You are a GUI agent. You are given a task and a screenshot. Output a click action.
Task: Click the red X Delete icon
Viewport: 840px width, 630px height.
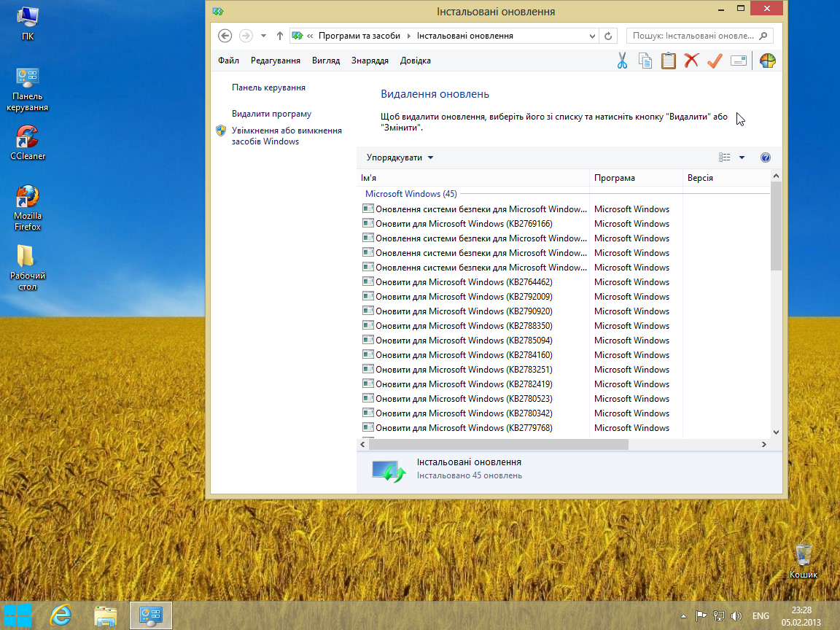point(691,61)
